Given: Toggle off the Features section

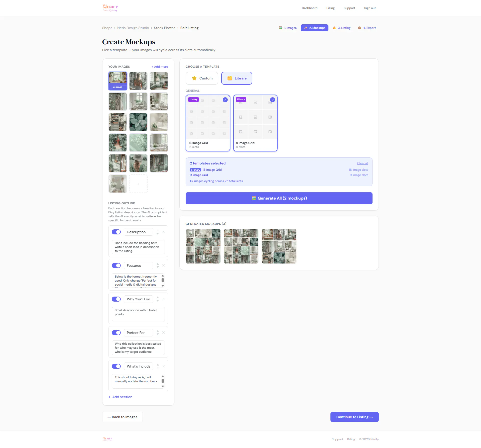Looking at the screenshot, I should (116, 265).
